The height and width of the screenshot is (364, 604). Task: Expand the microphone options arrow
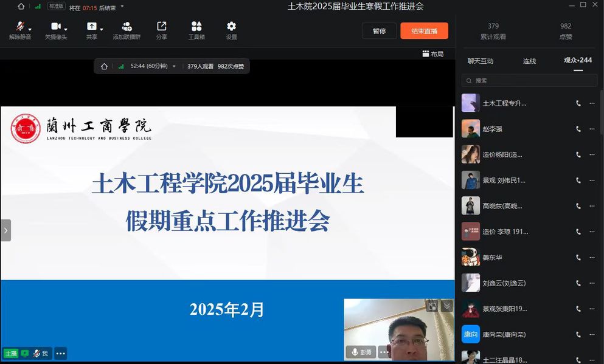30,29
